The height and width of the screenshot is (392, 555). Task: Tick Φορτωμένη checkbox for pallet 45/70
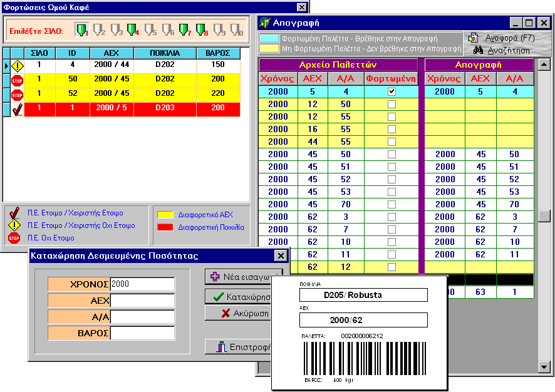392,204
